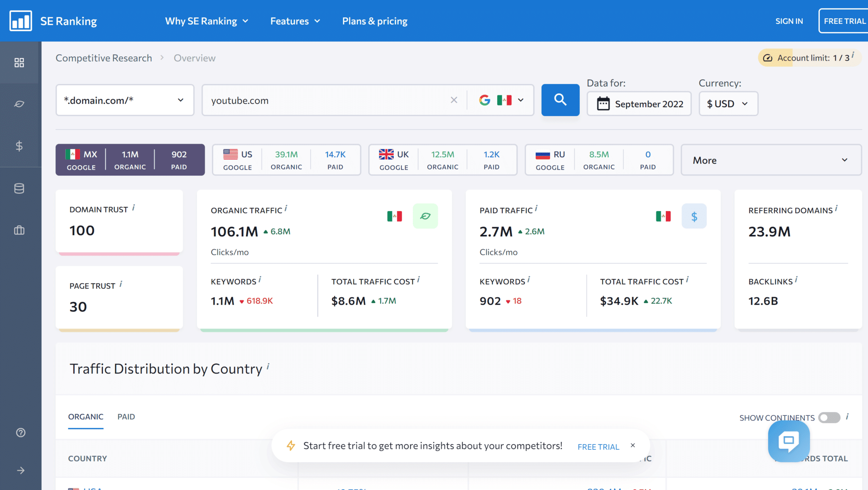Screen dimensions: 868x490
Task: Switch to the Paid tab
Action: pyautogui.click(x=126, y=417)
